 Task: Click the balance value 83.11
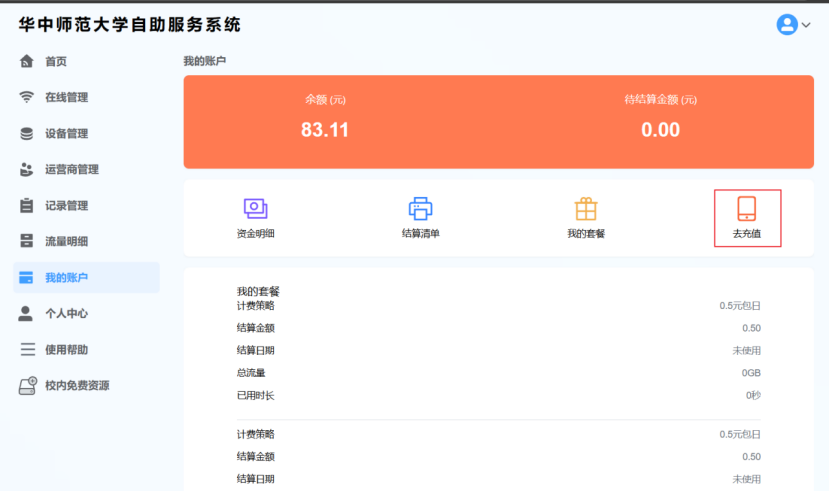pyautogui.click(x=325, y=130)
